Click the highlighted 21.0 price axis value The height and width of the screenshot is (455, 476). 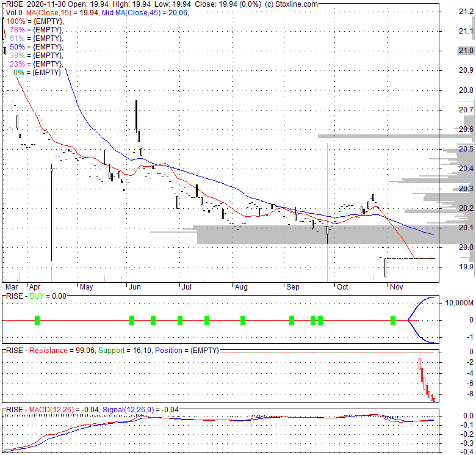(x=466, y=51)
